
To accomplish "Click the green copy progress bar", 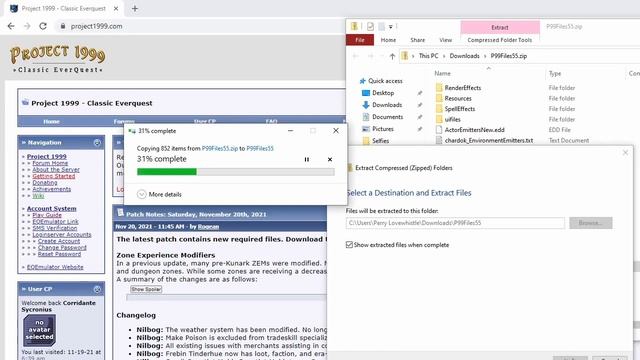I will pos(236,172).
